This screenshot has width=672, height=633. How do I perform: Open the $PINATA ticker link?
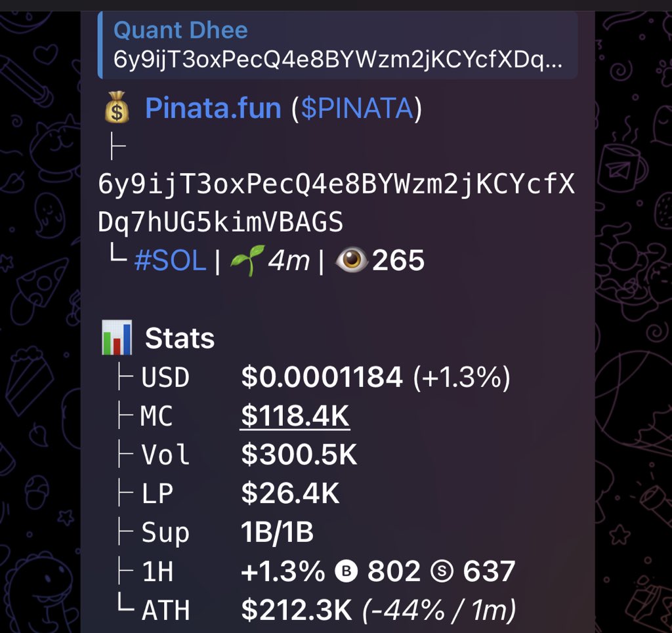[357, 108]
